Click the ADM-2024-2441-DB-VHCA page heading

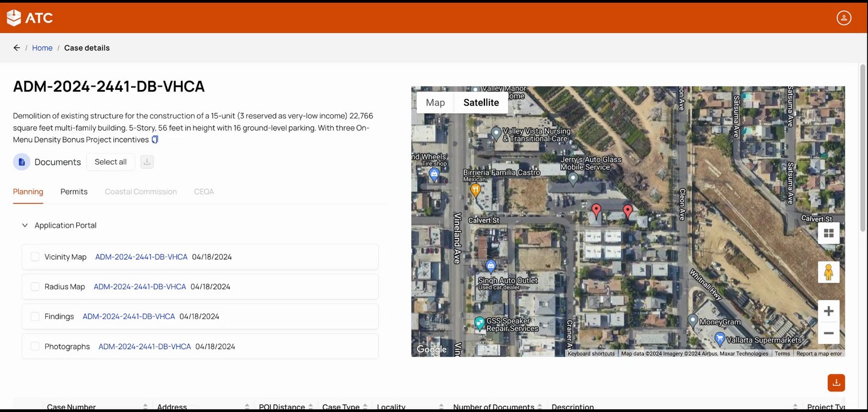pos(109,86)
